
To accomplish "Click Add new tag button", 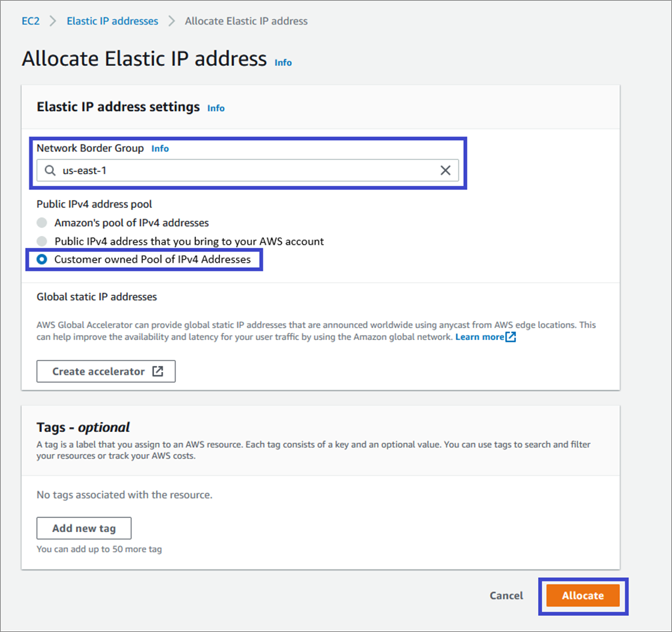I will [84, 528].
